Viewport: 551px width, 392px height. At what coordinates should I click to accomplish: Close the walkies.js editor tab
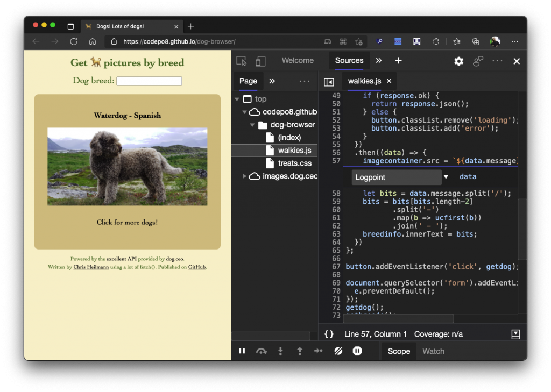[389, 81]
